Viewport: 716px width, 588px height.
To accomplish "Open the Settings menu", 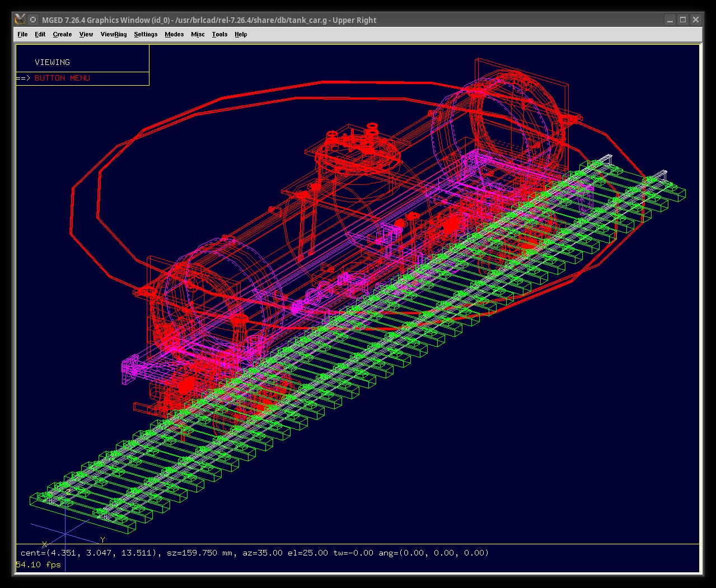I will 146,34.
